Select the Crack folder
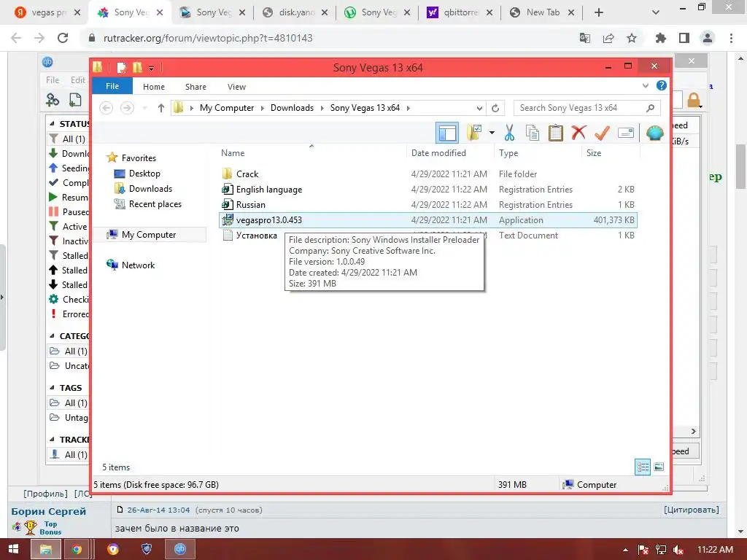The width and height of the screenshot is (747, 560). [x=247, y=174]
